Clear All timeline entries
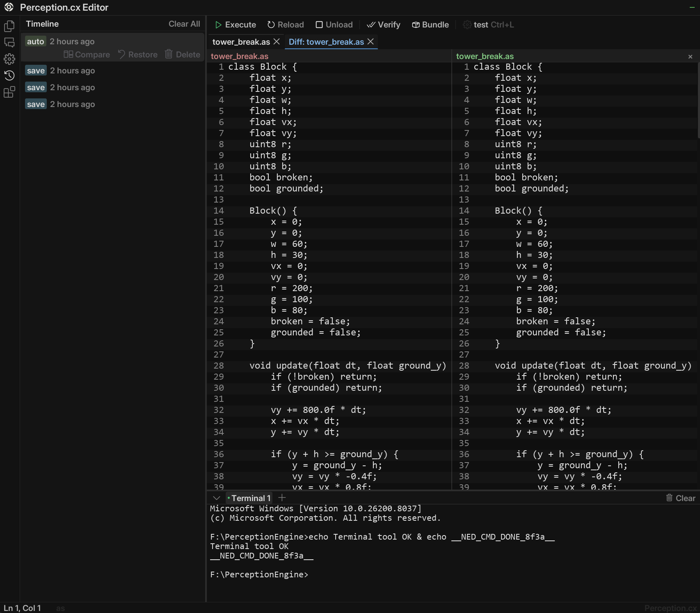 pyautogui.click(x=184, y=24)
